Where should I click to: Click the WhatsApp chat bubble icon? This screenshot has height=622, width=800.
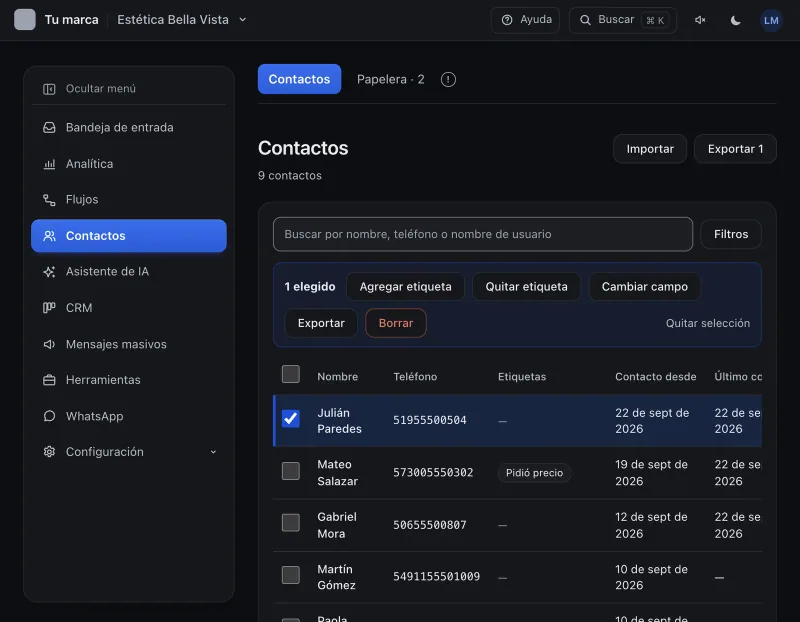coord(49,416)
